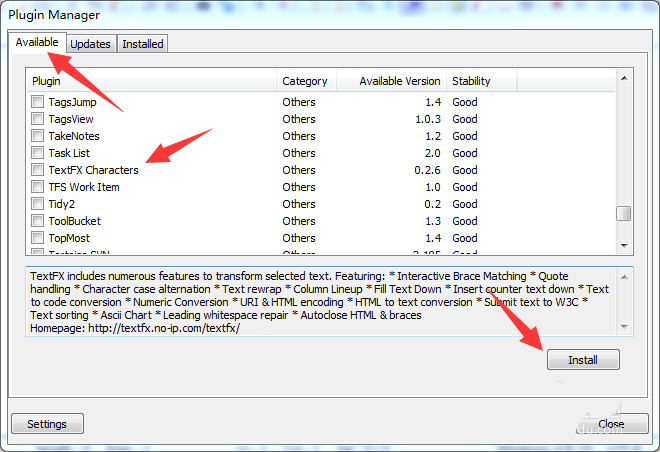Click the Others category for Tidy2

point(299,204)
